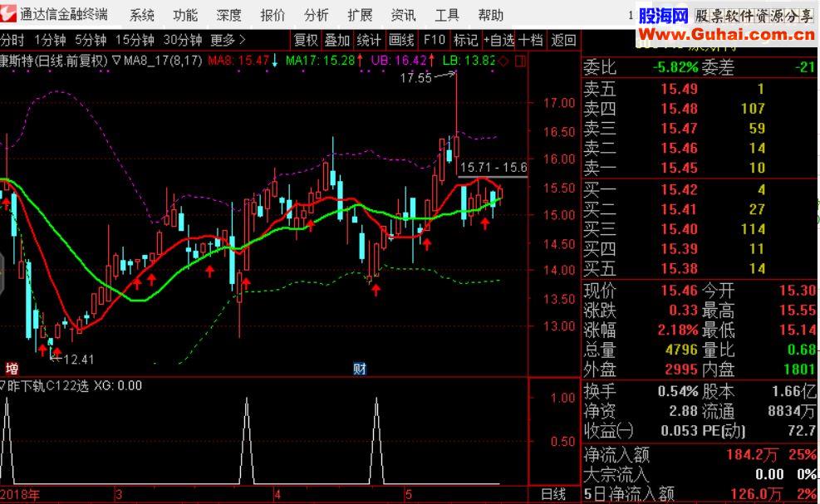Viewport: 820px width, 504px height.
Task: Switch to the 分时 chart tab
Action: (12, 40)
